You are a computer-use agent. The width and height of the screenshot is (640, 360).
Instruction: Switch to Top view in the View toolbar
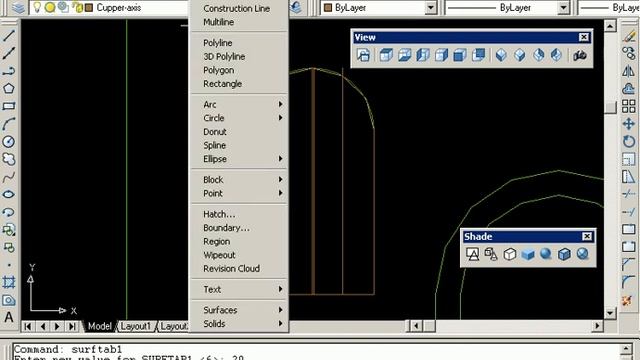pos(386,55)
